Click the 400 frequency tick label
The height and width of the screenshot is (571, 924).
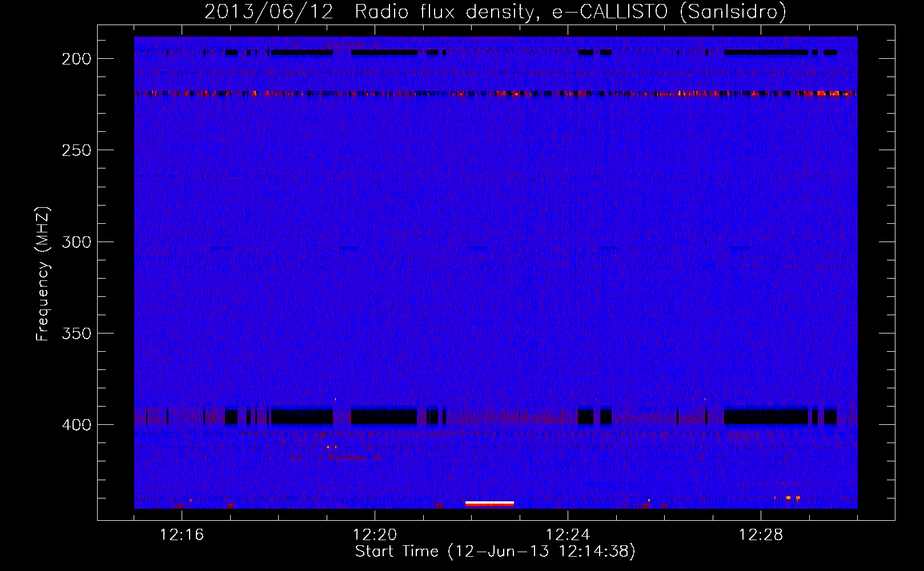tap(77, 425)
